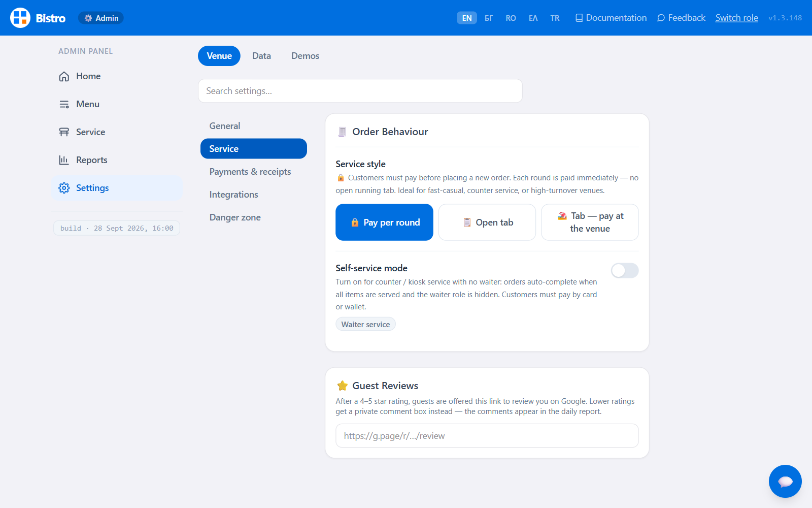
Task: Switch language to EN
Action: click(x=467, y=18)
